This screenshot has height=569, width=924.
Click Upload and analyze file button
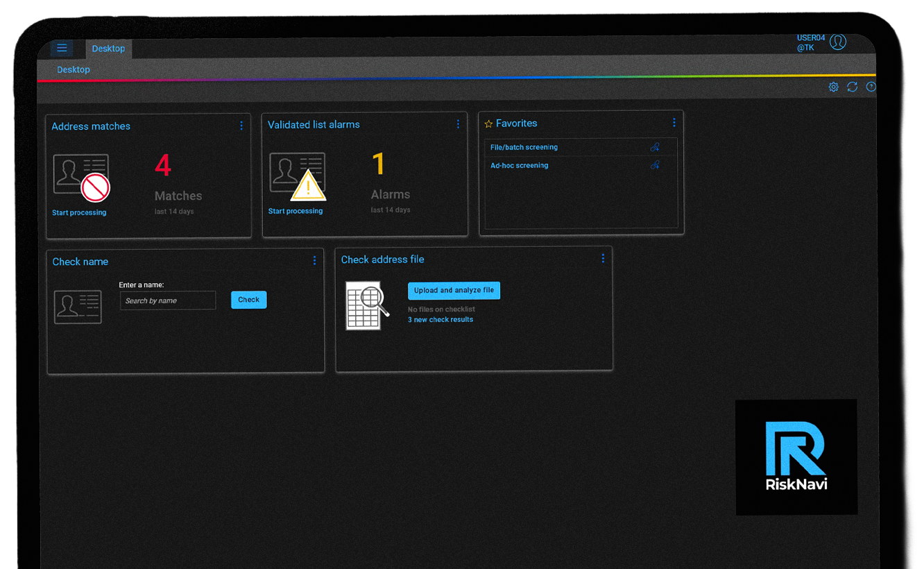454,291
